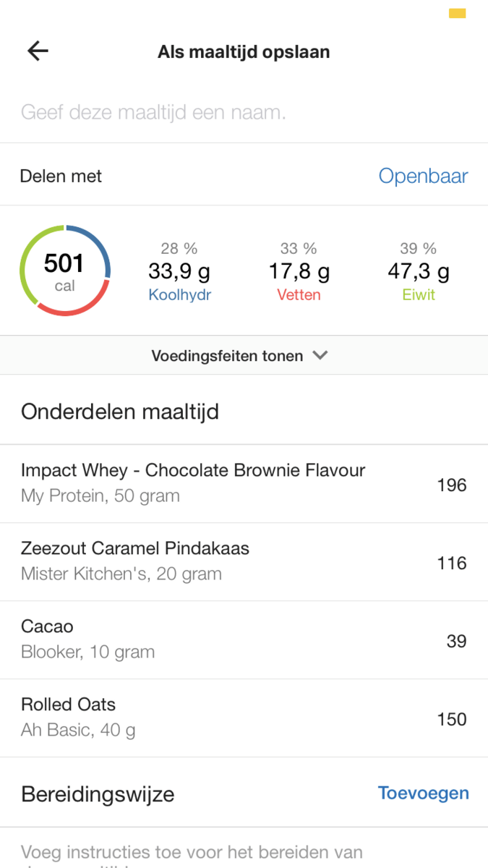This screenshot has height=868, width=488.
Task: Open the Cacao Blooker item
Action: (88, 639)
